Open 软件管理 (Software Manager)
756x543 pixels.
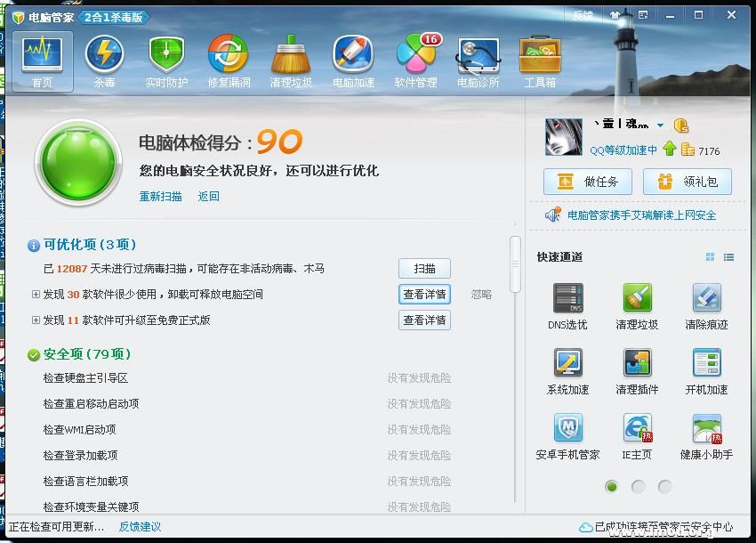[x=415, y=61]
